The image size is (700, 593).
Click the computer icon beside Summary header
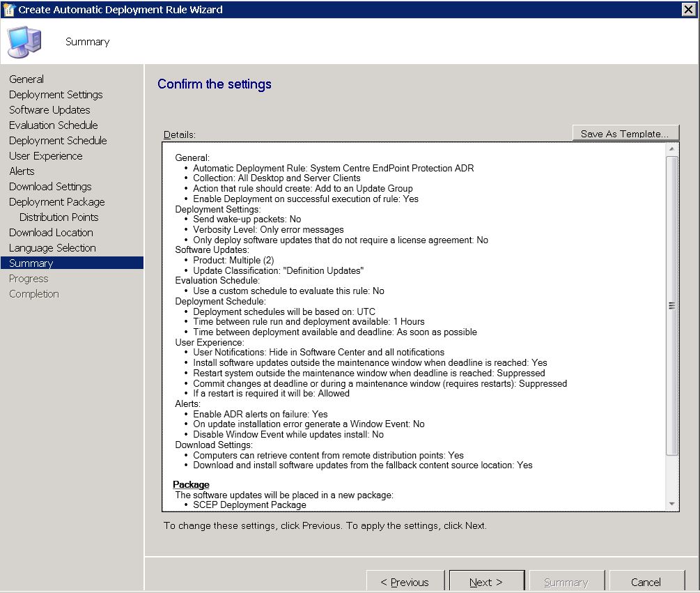(24, 42)
